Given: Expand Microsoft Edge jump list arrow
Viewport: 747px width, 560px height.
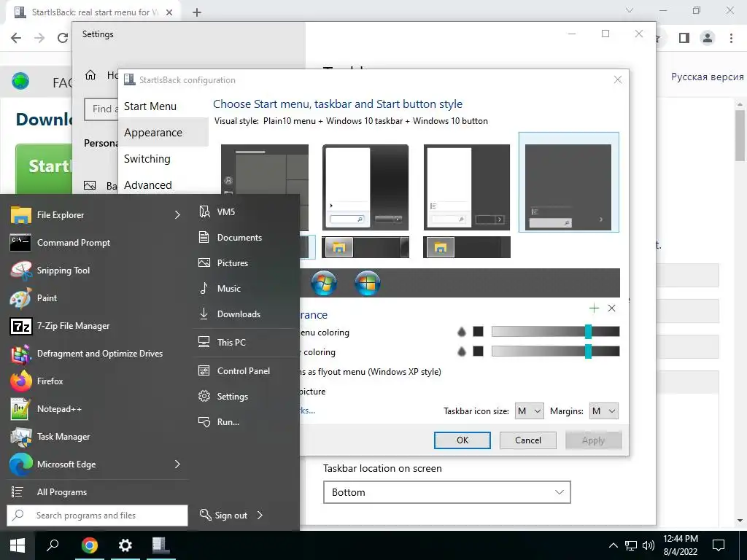Looking at the screenshot, I should click(178, 464).
